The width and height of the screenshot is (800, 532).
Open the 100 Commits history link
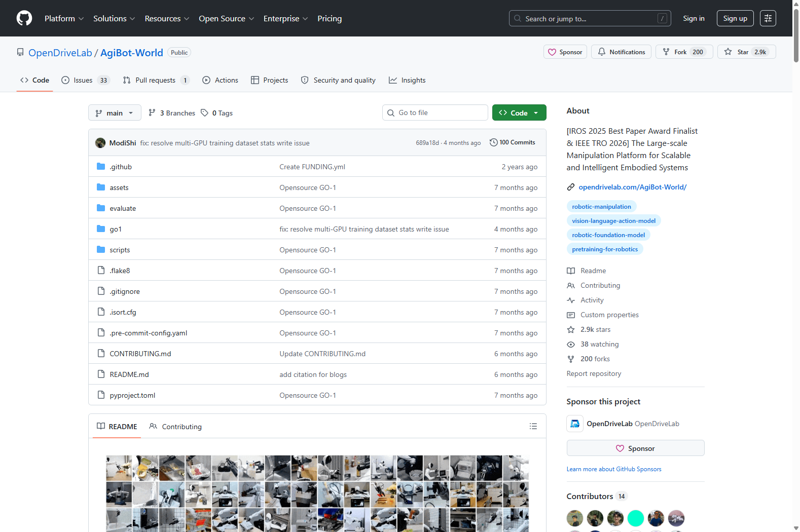click(x=513, y=142)
